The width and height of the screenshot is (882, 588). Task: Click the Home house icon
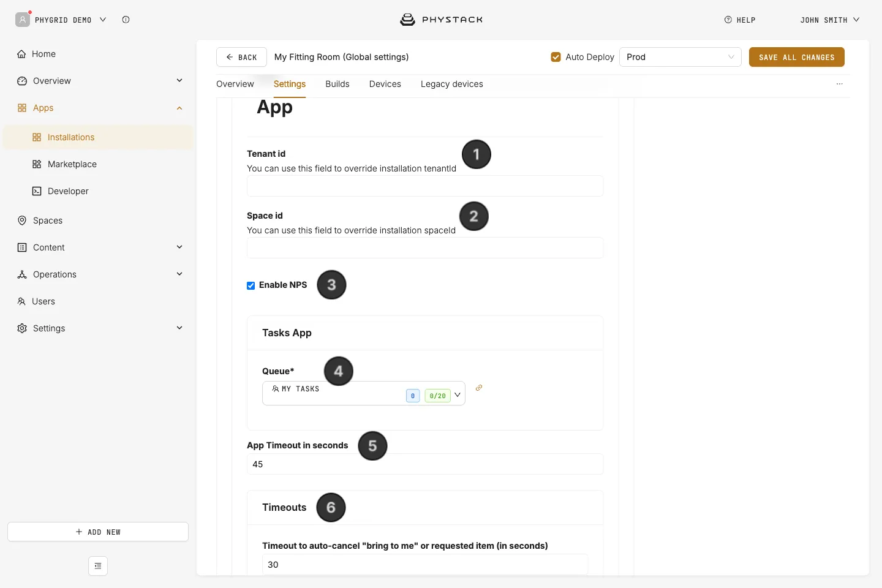pyautogui.click(x=22, y=54)
